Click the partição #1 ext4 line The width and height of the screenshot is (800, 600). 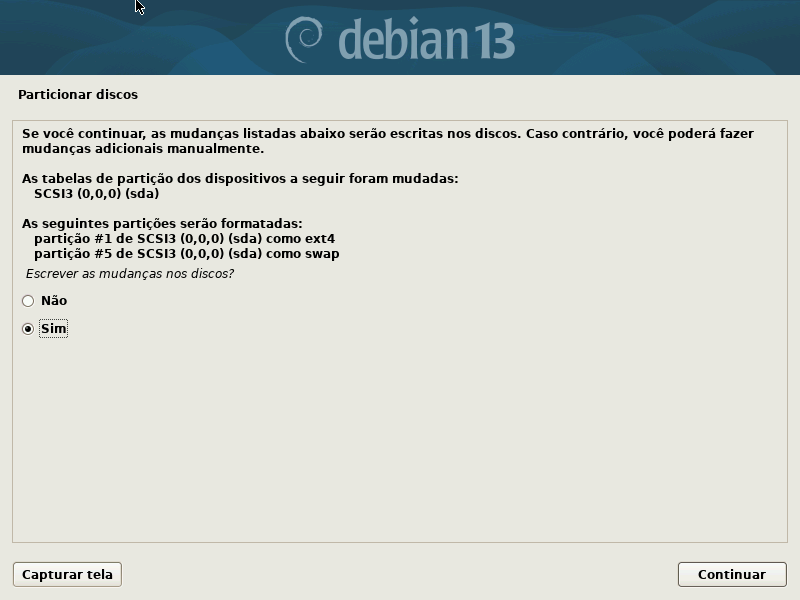pos(185,239)
